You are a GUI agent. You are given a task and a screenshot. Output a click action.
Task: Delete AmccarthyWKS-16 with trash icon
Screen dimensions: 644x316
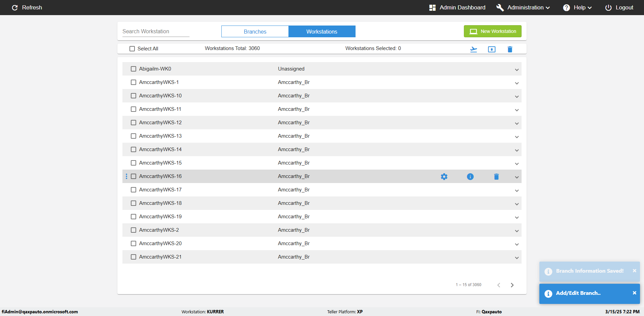[x=496, y=176]
